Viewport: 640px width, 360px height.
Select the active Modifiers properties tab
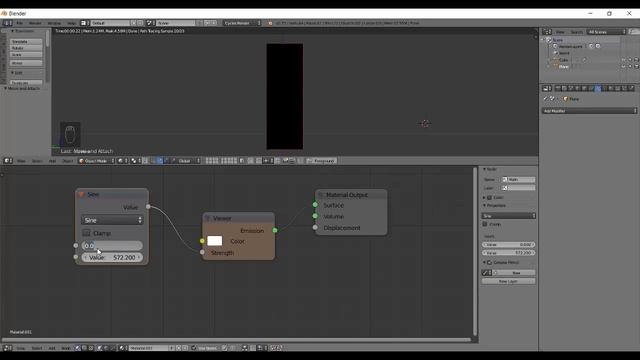tap(598, 88)
